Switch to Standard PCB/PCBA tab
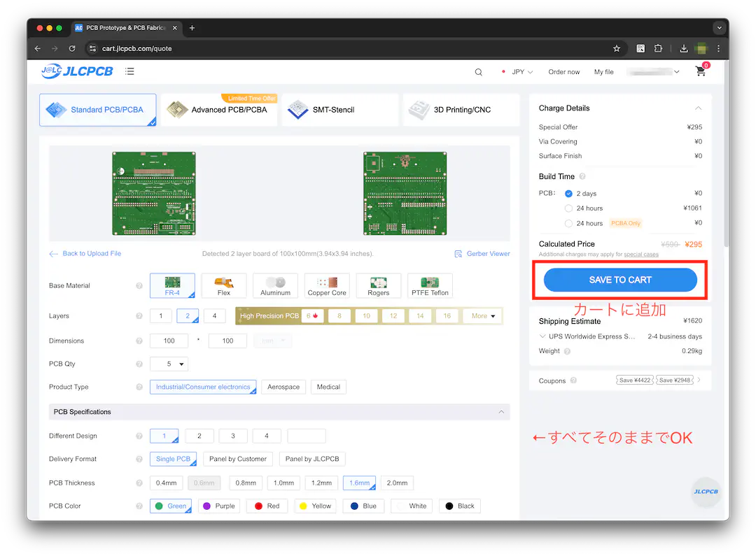Image resolution: width=756 pixels, height=556 pixels. 98,110
